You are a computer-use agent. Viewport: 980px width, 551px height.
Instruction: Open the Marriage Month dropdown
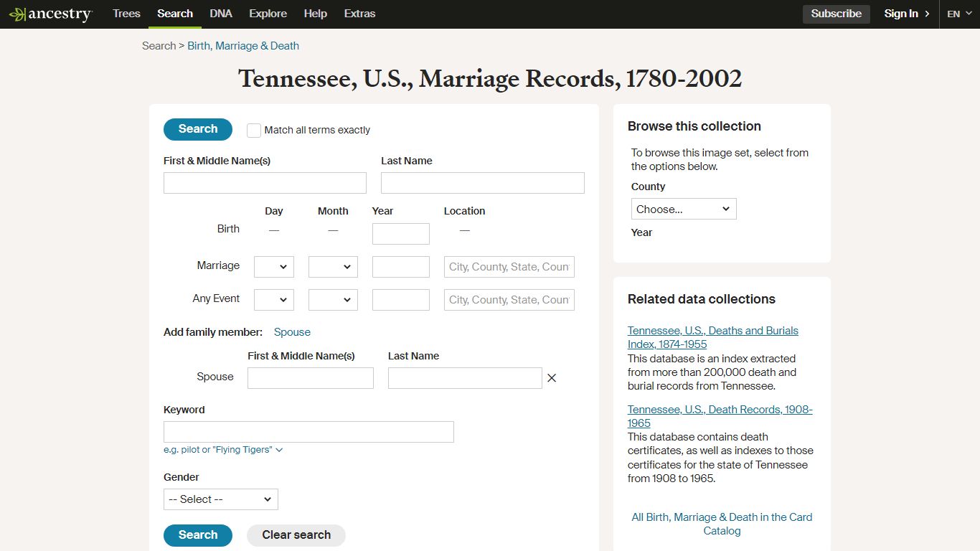(x=333, y=267)
